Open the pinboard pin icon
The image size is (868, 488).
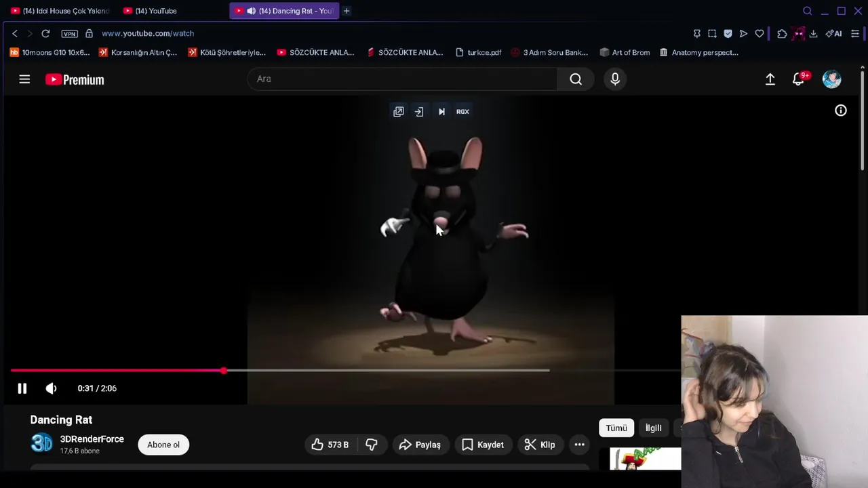[x=696, y=33]
